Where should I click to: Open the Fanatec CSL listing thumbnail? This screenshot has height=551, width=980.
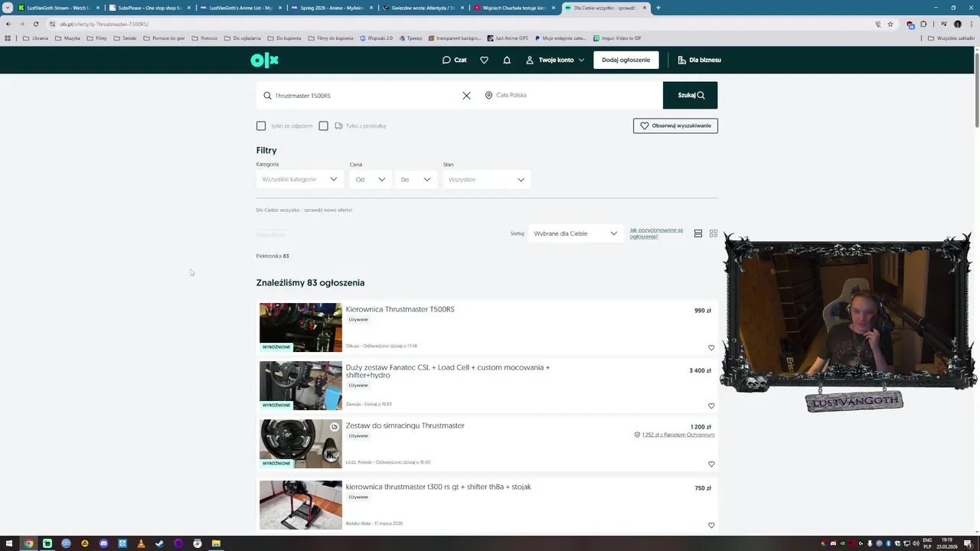coord(301,386)
